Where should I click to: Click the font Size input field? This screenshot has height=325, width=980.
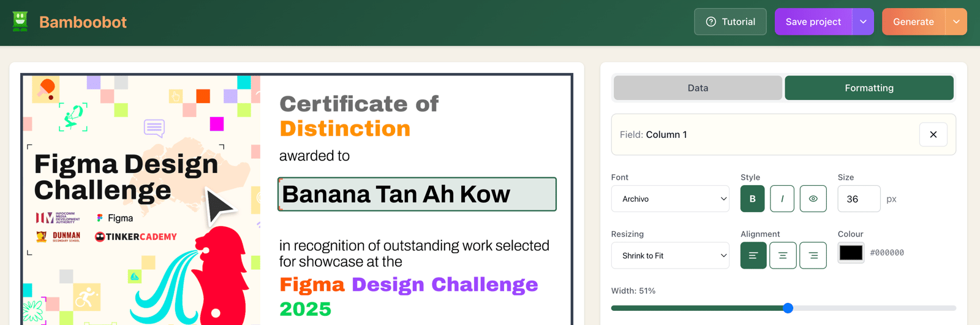click(x=859, y=199)
